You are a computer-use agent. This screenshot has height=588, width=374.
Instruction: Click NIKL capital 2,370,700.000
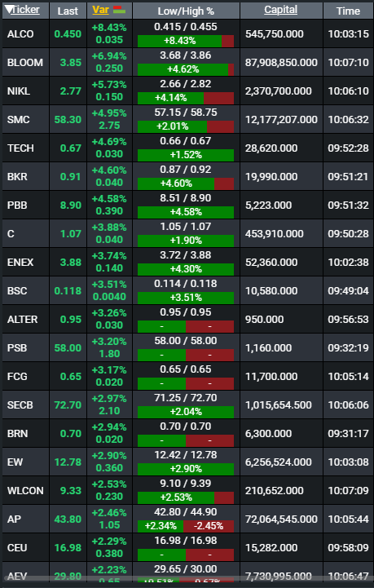click(x=279, y=91)
